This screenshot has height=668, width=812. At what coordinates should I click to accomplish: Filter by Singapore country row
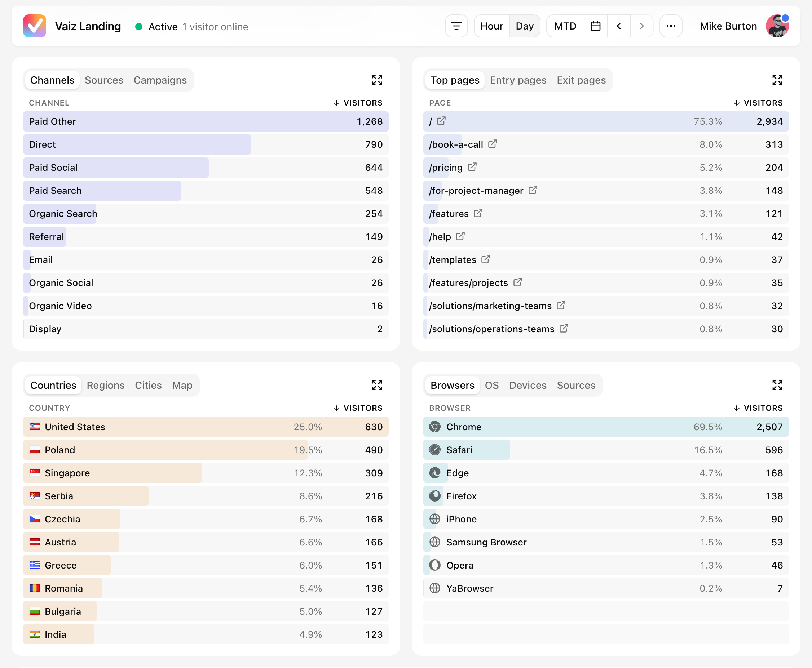[x=206, y=473]
